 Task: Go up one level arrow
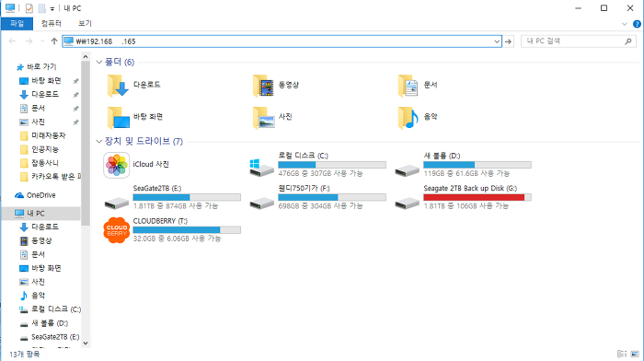(54, 41)
